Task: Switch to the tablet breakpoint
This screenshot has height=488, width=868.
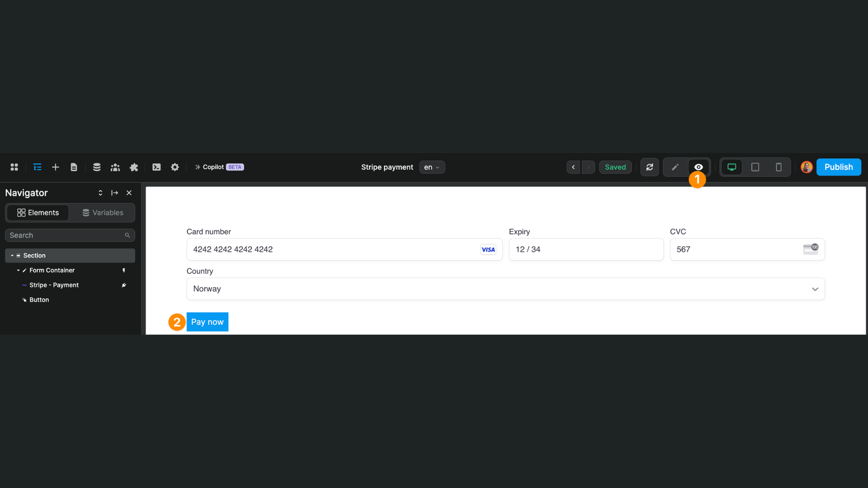Action: point(755,167)
